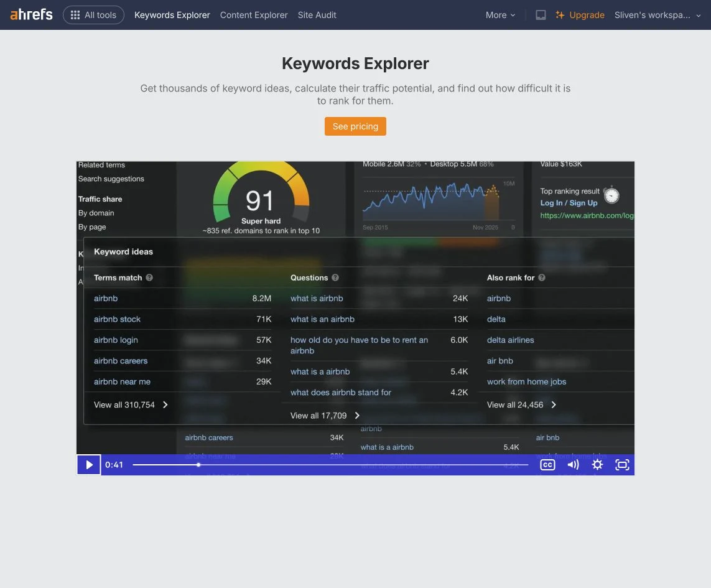Image resolution: width=711 pixels, height=588 pixels.
Task: Open Sliven's workspace dropdown
Action: pyautogui.click(x=658, y=15)
